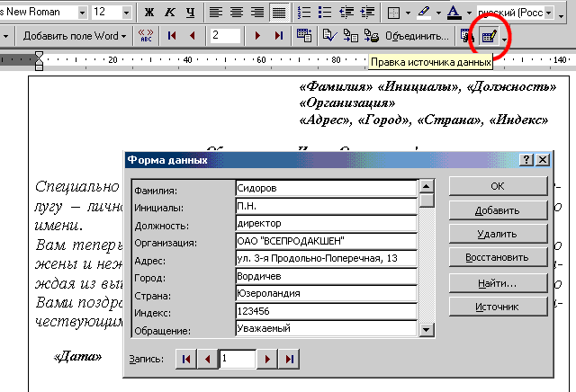The image size is (576, 392).
Task: Click merge to printer icon
Action: [x=372, y=36]
